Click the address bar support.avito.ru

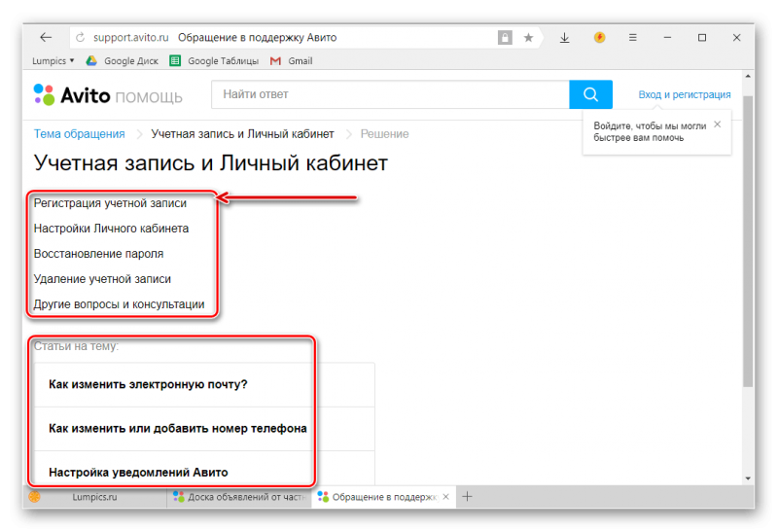(131, 38)
